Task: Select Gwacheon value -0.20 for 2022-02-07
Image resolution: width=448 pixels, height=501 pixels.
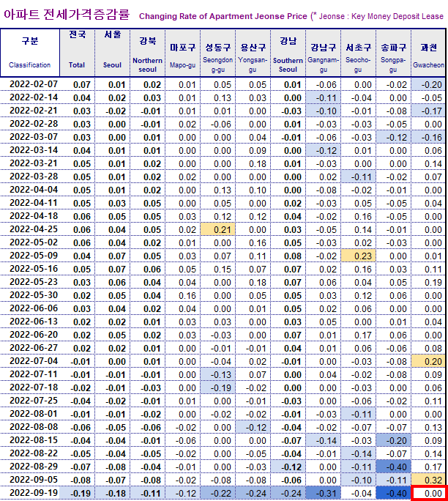Action: (x=428, y=84)
